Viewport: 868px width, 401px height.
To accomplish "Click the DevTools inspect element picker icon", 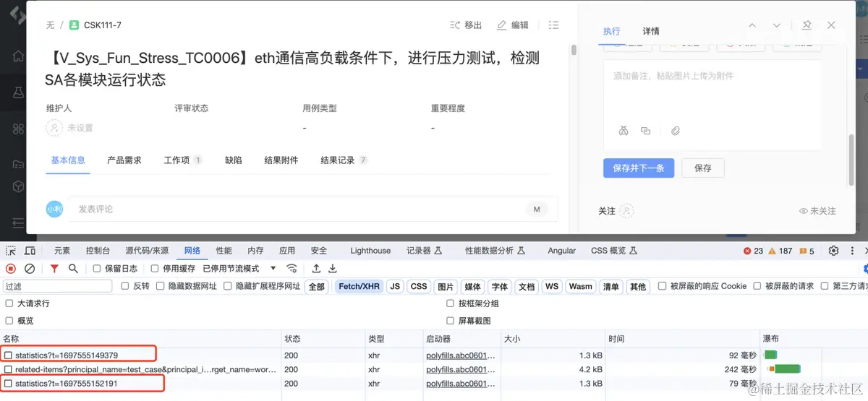I will tap(11, 251).
